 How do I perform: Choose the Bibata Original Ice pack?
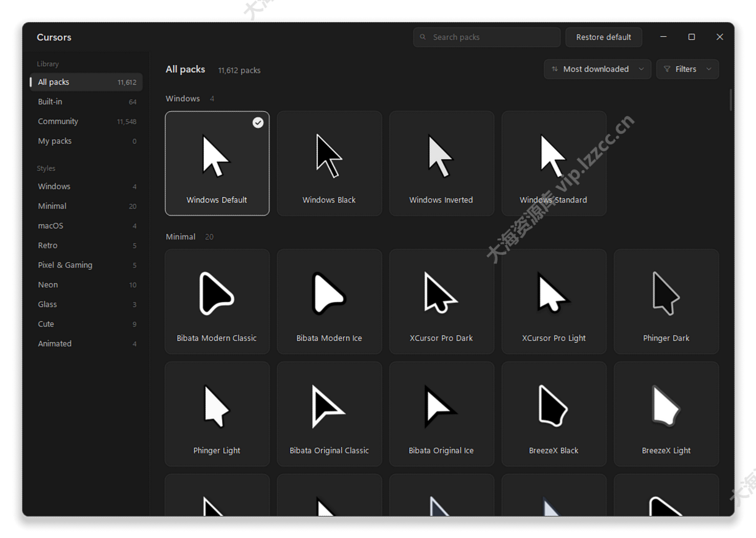[x=442, y=414]
